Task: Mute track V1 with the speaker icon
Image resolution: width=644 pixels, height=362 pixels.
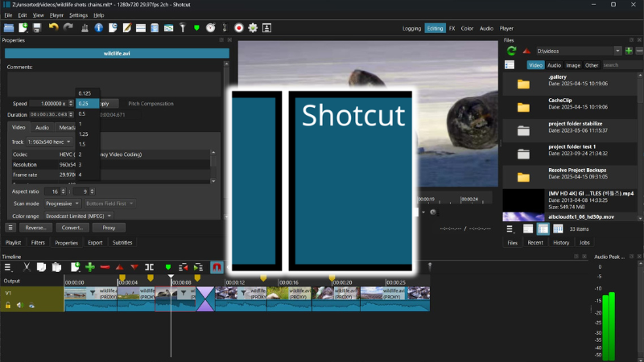Action: point(19,305)
